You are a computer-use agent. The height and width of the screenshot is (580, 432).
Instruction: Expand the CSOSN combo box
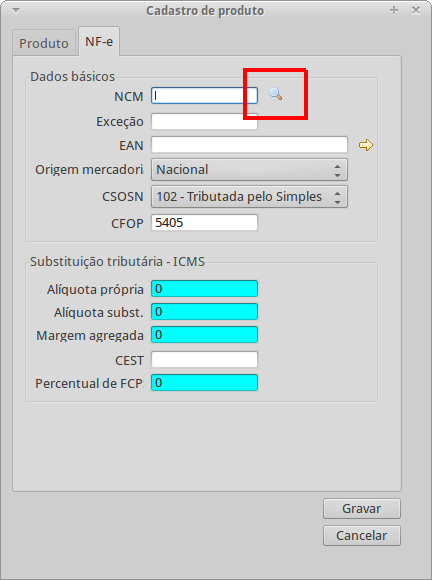pyautogui.click(x=249, y=196)
